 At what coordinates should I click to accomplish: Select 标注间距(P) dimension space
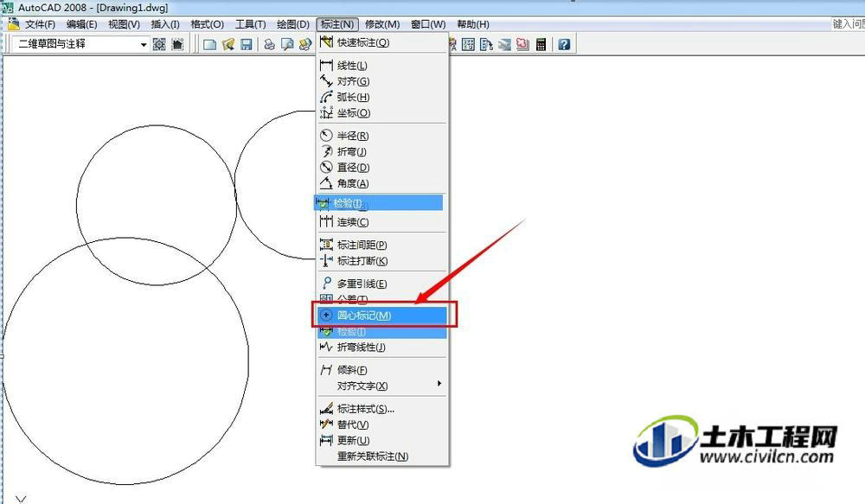[381, 245]
